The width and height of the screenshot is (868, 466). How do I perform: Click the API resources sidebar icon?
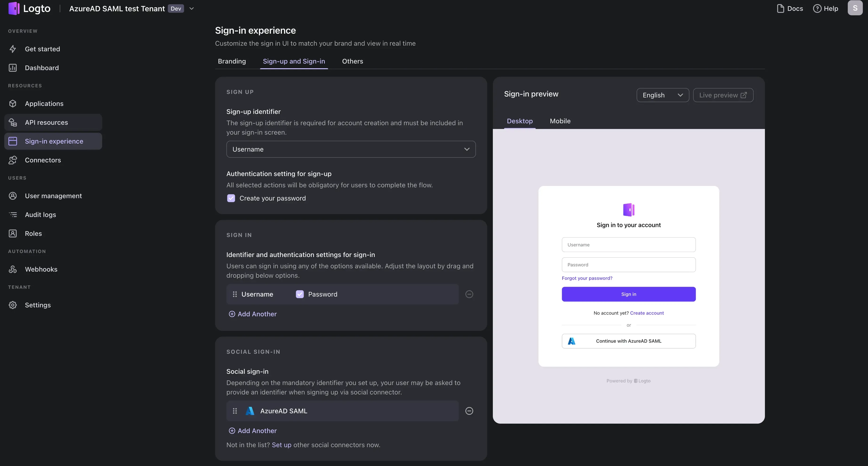click(14, 122)
